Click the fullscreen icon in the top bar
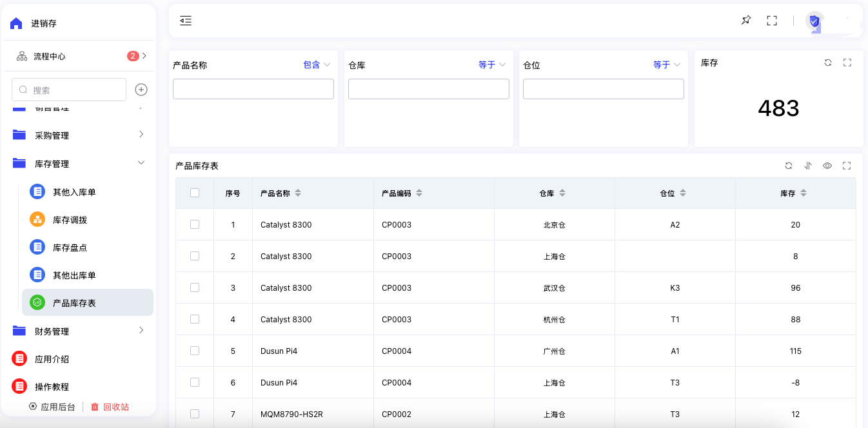Screen dimensions: 868x428 (x=772, y=21)
